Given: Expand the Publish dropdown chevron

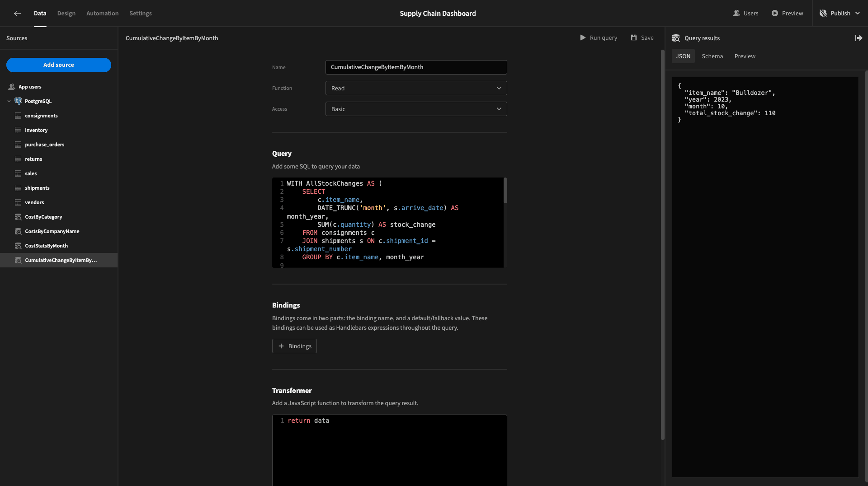Looking at the screenshot, I should click(x=857, y=14).
